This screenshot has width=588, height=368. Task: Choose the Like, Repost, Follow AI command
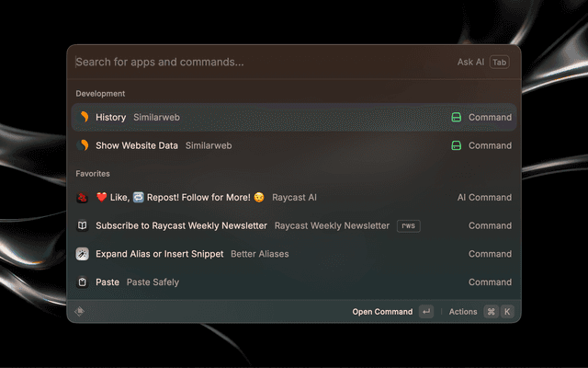coord(180,197)
